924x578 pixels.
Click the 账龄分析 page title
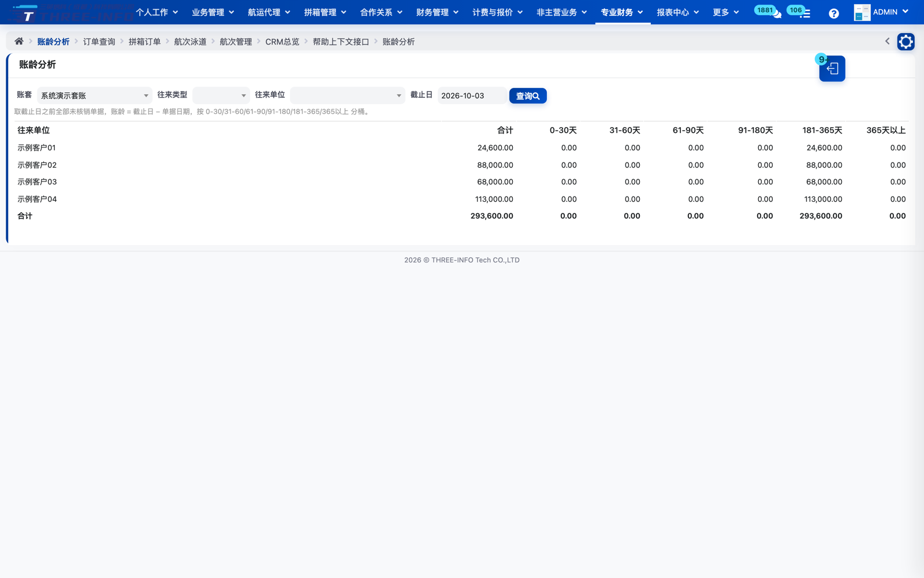coord(37,64)
